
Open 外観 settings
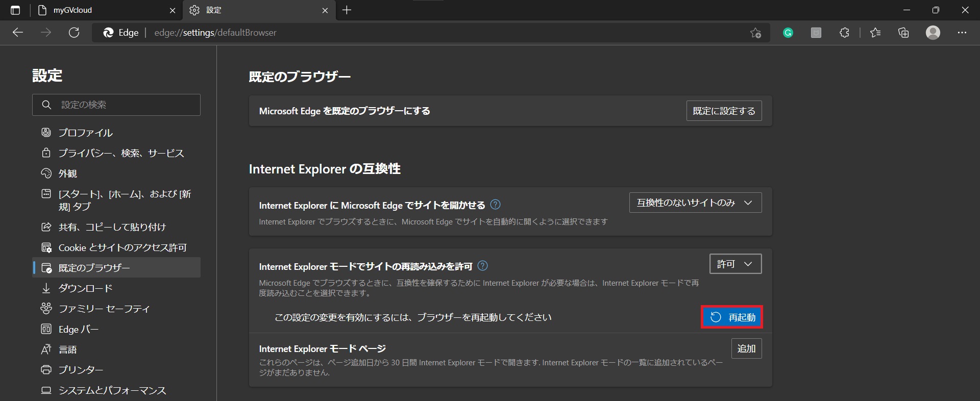(116, 173)
